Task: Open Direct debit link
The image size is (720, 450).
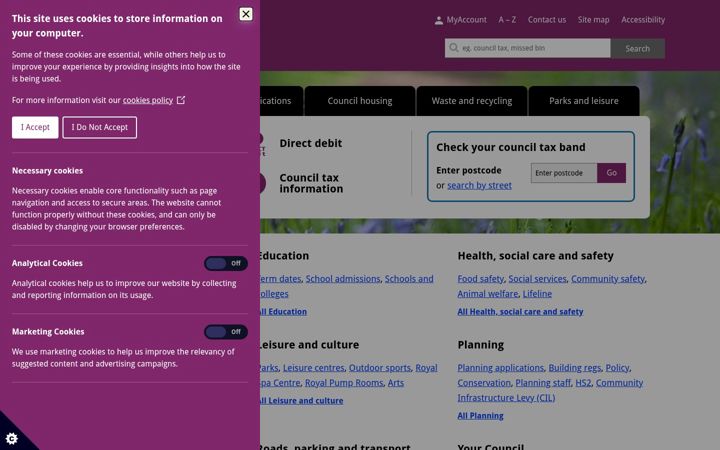Action: [310, 143]
